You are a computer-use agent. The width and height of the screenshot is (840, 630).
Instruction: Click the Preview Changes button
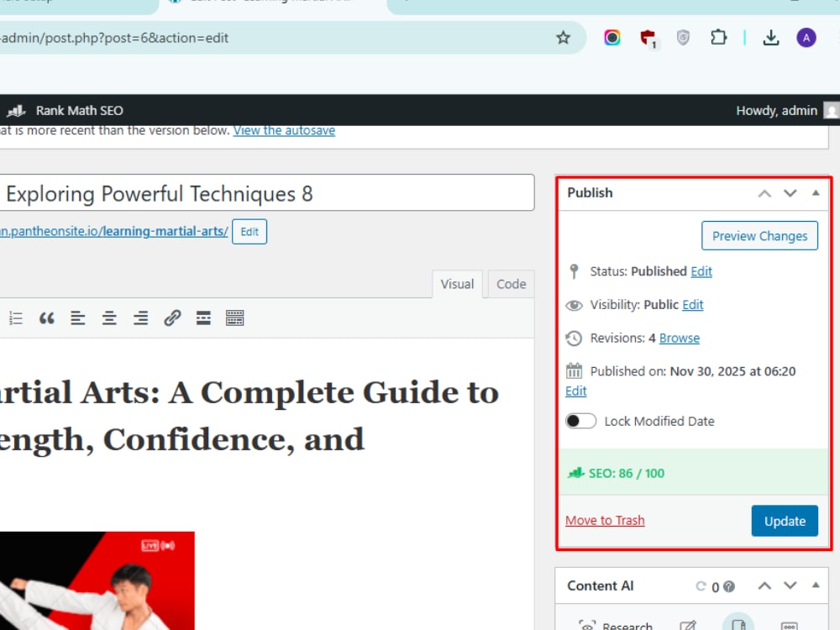pyautogui.click(x=759, y=236)
